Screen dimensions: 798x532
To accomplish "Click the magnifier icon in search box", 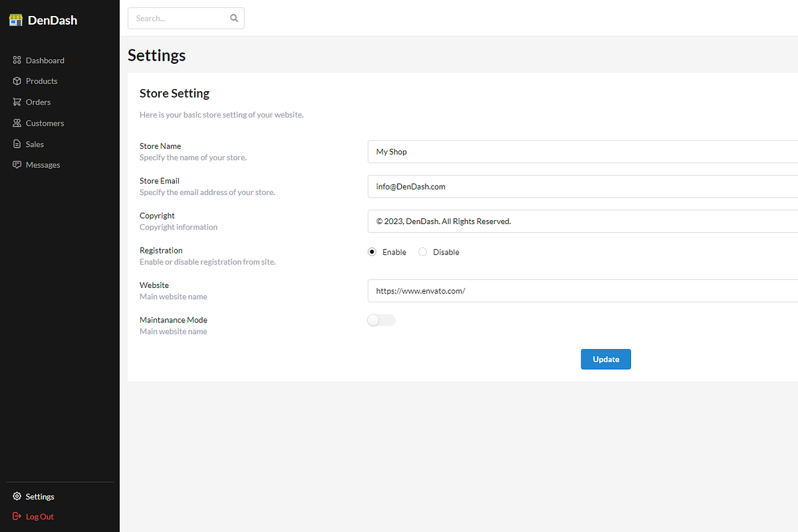I will tap(234, 19).
